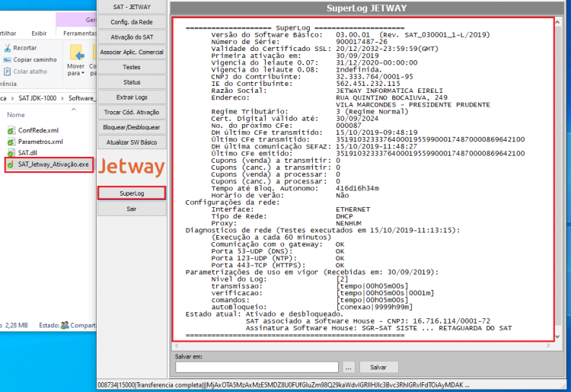
Task: Click the Jetway logo
Action: pos(132,167)
